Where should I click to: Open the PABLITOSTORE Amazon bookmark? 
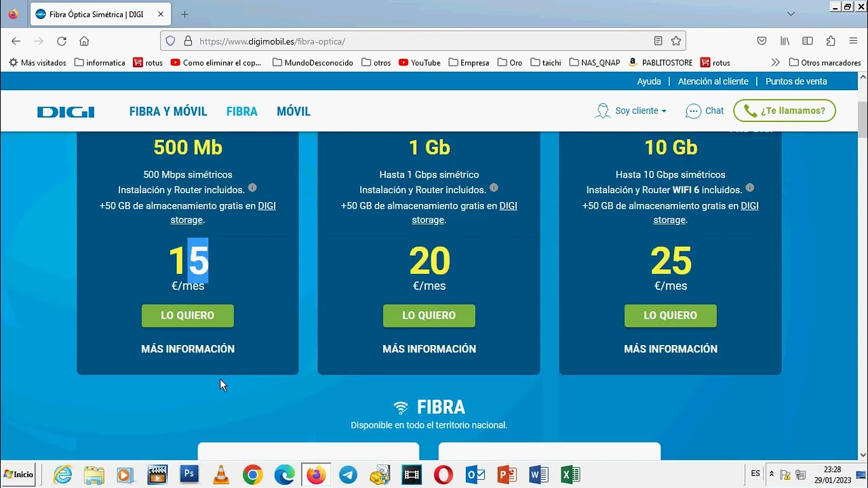[660, 62]
